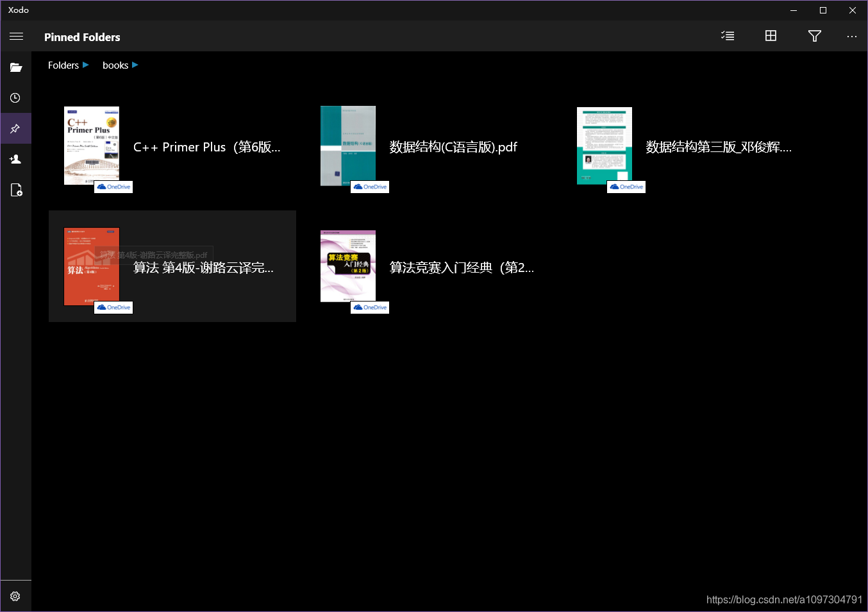Create new document via page-plus icon
This screenshot has height=612, width=868.
coord(16,190)
